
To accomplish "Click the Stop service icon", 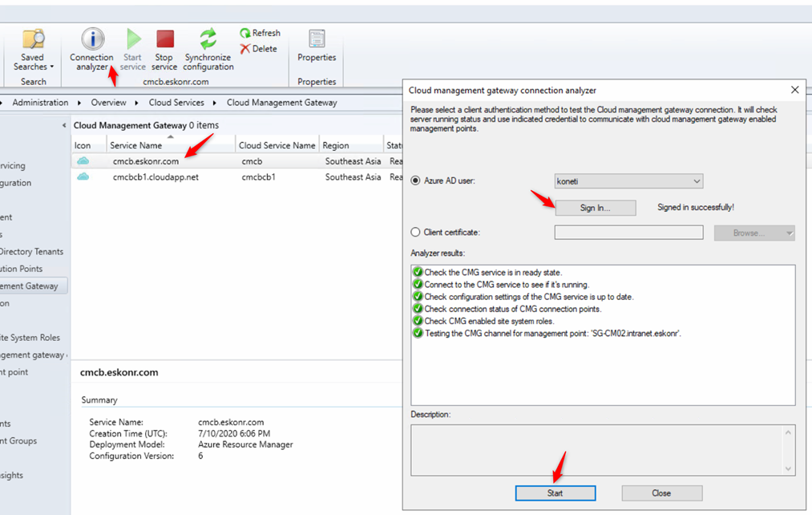I will pyautogui.click(x=164, y=50).
